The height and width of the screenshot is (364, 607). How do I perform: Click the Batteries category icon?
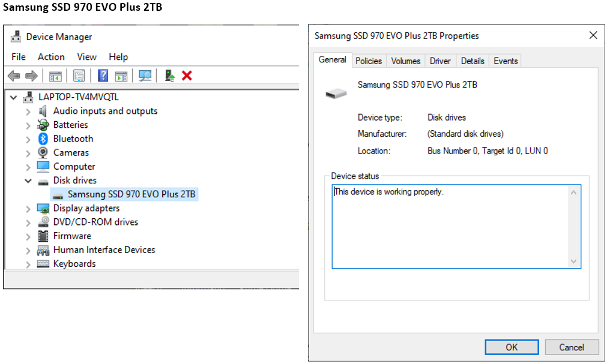(43, 125)
